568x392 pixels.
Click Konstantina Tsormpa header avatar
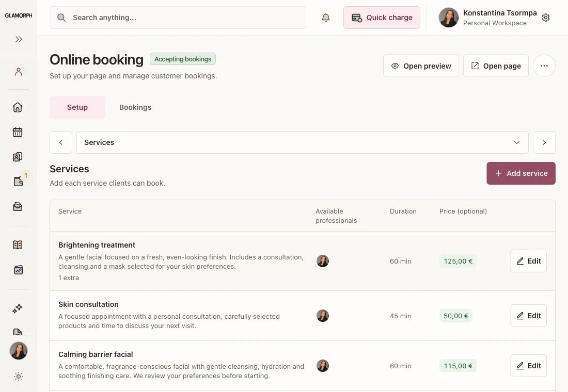tap(448, 18)
